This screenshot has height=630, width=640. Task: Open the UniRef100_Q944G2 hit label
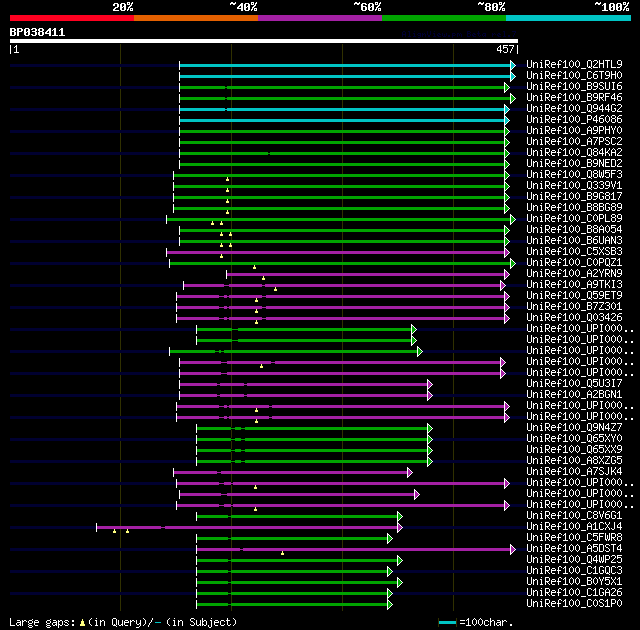coord(574,109)
